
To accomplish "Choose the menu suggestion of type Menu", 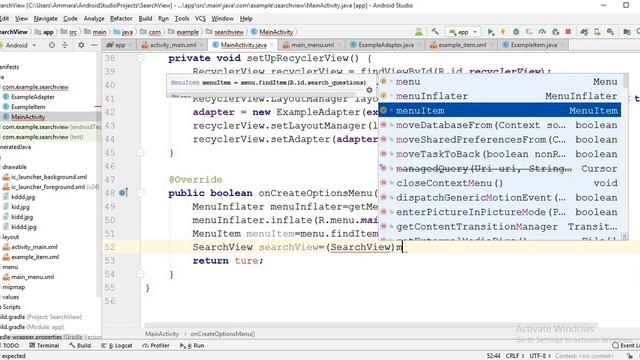I will (x=500, y=82).
